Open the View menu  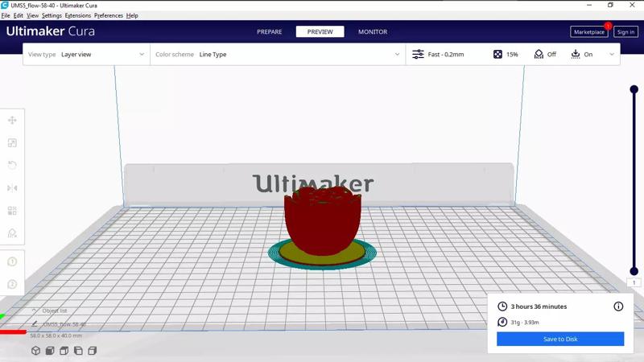32,15
